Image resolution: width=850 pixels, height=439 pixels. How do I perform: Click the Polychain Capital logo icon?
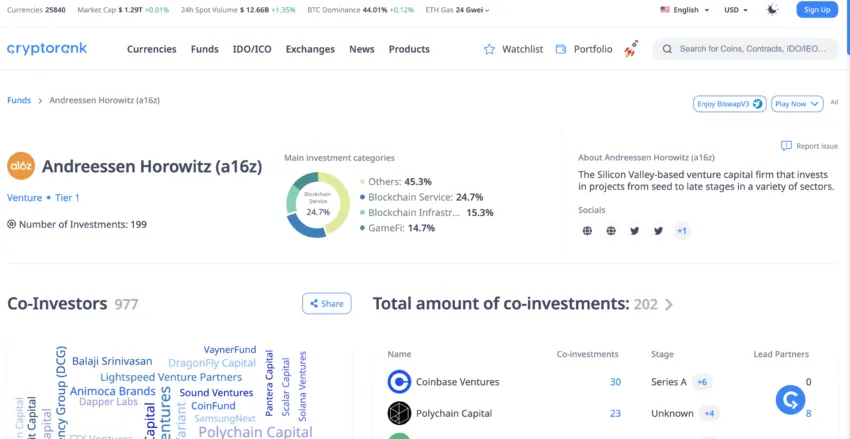(x=399, y=413)
